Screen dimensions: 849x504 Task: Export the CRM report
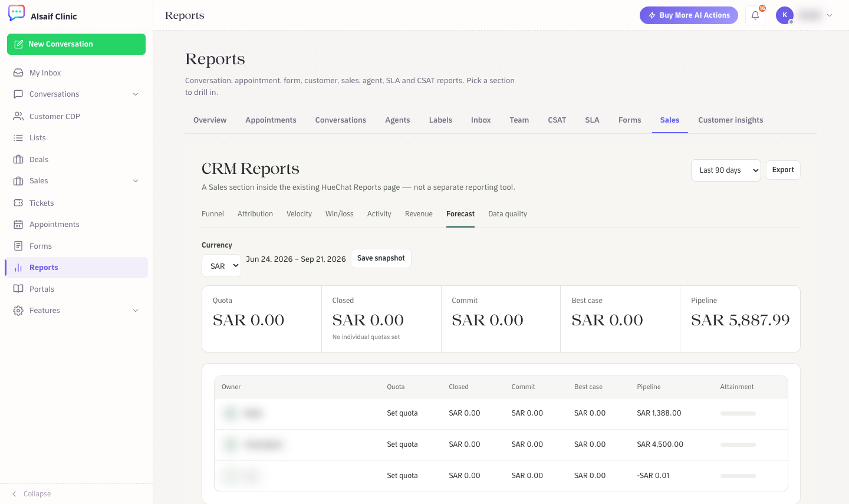pos(783,170)
